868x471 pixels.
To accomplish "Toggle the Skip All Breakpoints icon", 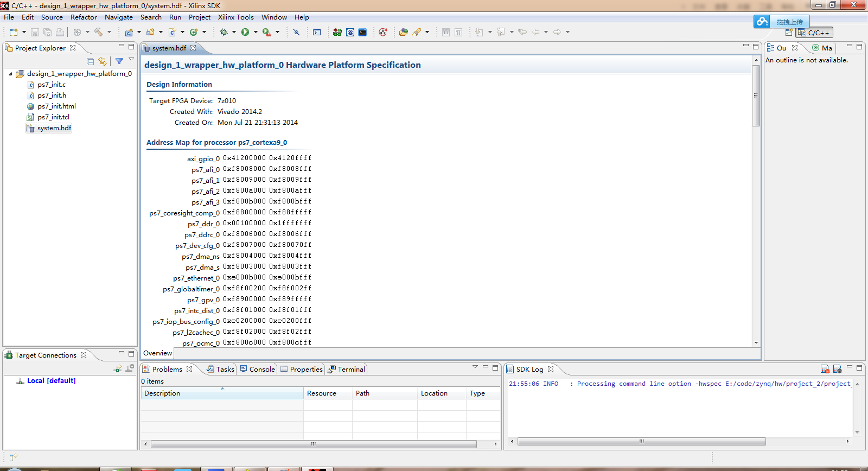I will (296, 32).
